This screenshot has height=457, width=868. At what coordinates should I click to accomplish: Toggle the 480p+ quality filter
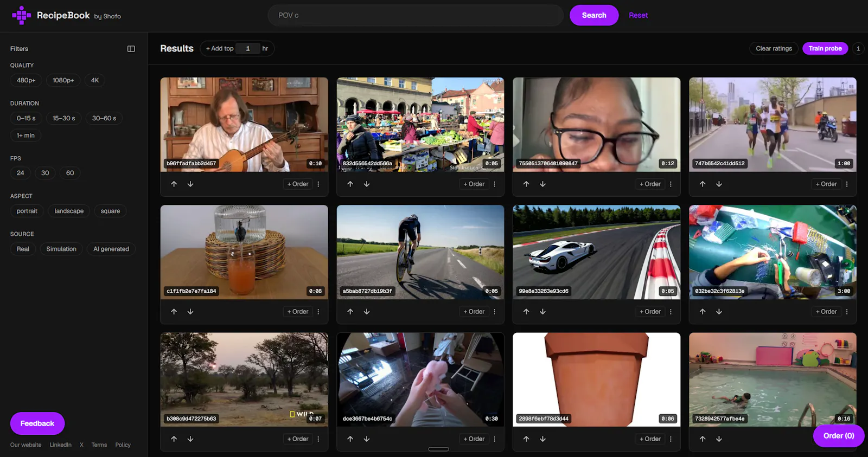pyautogui.click(x=26, y=80)
